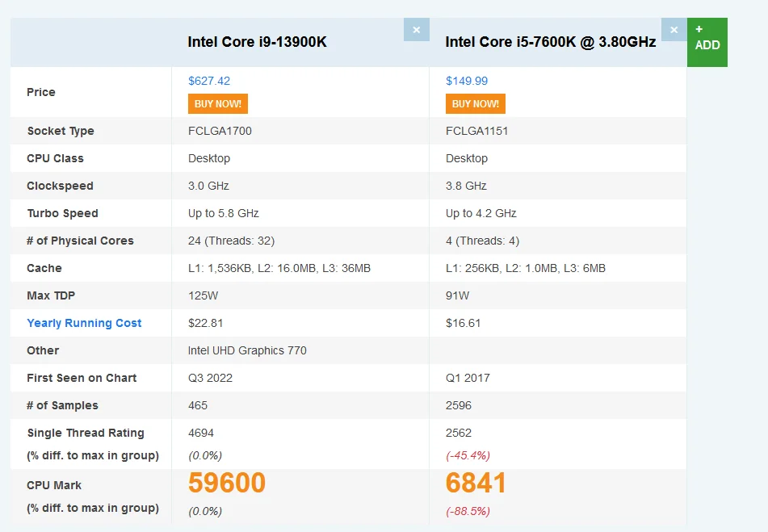Click the 6841 CPU Mark score
768x532 pixels.
click(476, 483)
